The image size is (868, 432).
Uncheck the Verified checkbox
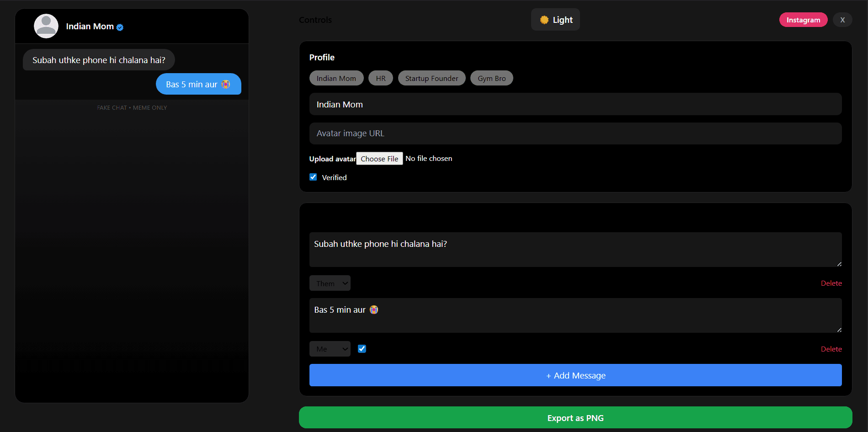click(x=313, y=177)
